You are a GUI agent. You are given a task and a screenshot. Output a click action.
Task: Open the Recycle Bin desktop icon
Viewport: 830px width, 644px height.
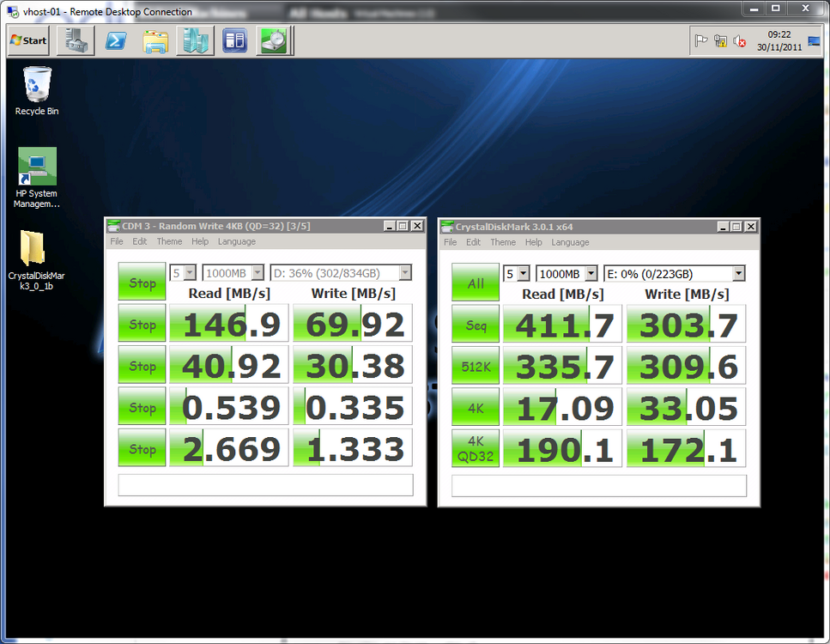(37, 90)
